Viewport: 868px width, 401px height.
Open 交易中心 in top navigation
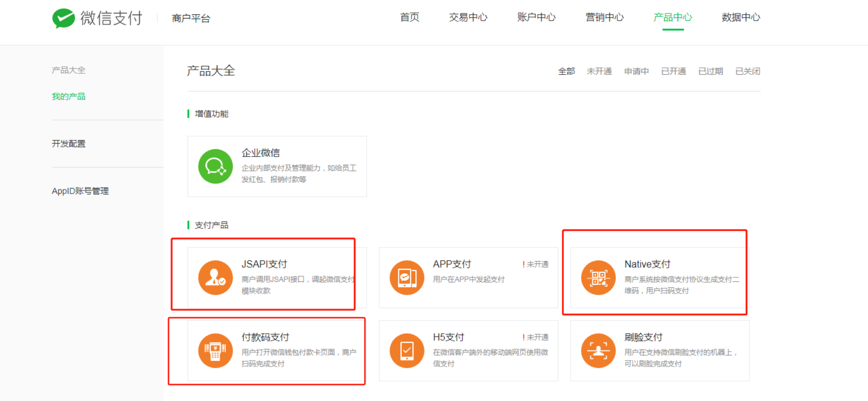468,17
